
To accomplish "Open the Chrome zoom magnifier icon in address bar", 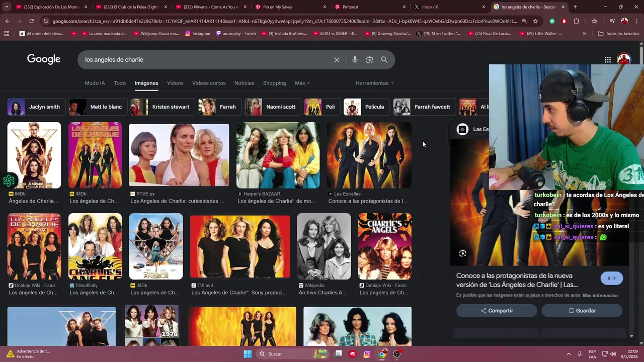I will [x=524, y=21].
